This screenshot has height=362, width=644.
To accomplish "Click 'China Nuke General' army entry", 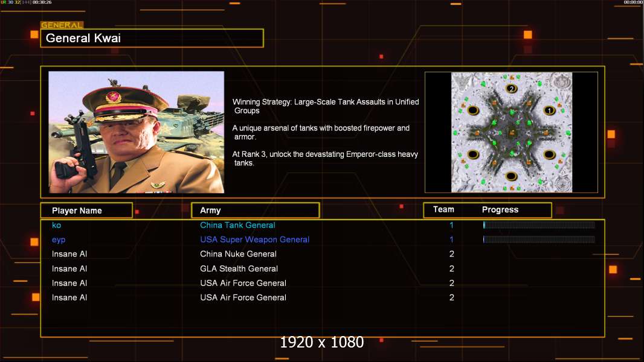I will pyautogui.click(x=238, y=254).
